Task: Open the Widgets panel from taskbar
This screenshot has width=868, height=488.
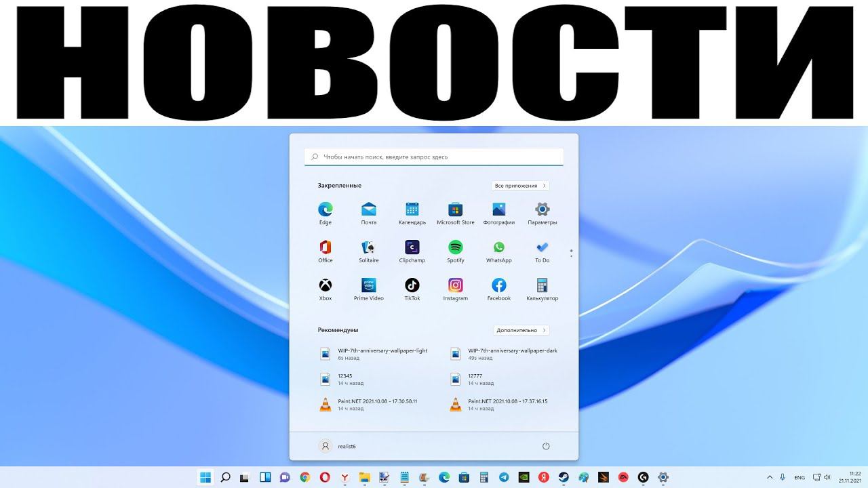Action: coord(265,477)
